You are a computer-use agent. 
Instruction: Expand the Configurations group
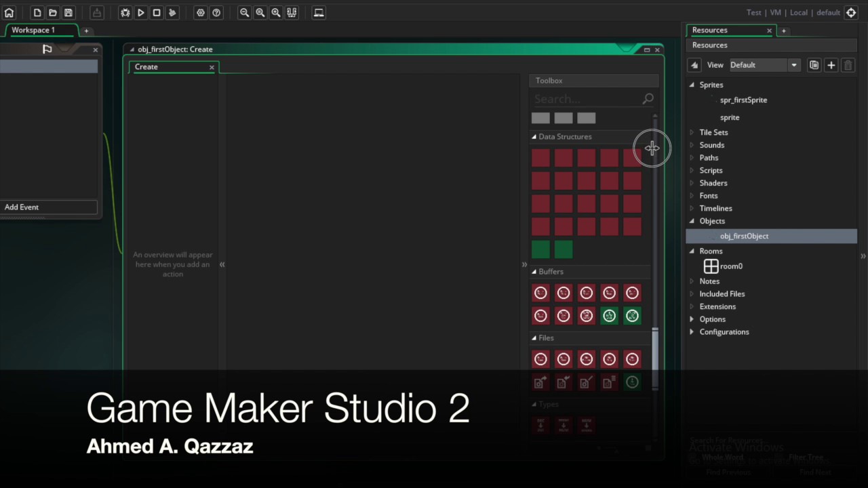pyautogui.click(x=692, y=332)
